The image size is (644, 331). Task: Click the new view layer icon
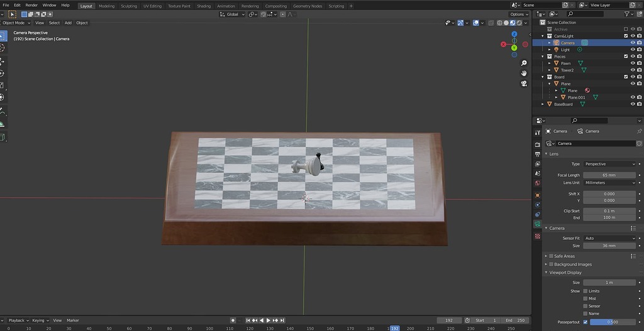point(631,5)
